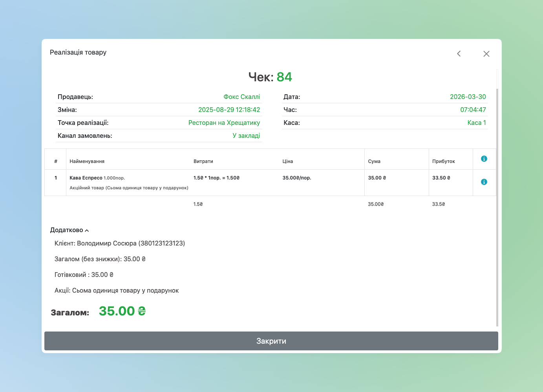Close the Реалізація товару dialog with X
This screenshot has height=392, width=543.
coord(486,54)
